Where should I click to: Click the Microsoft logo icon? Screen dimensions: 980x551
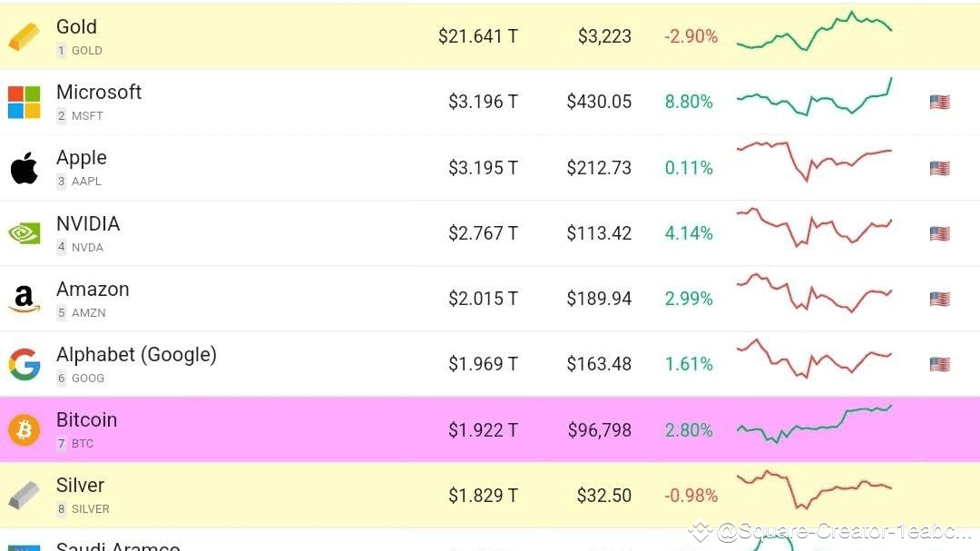pyautogui.click(x=24, y=103)
